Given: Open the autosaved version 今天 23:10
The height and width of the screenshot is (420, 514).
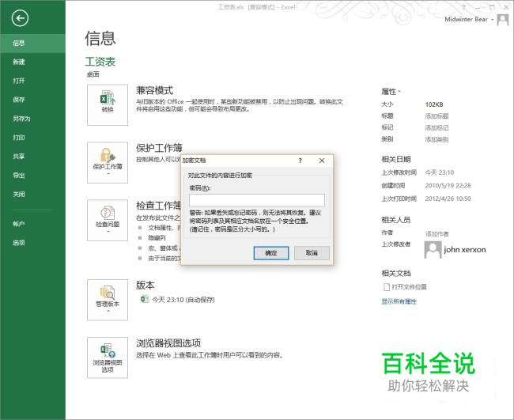Looking at the screenshot, I should pos(177,300).
